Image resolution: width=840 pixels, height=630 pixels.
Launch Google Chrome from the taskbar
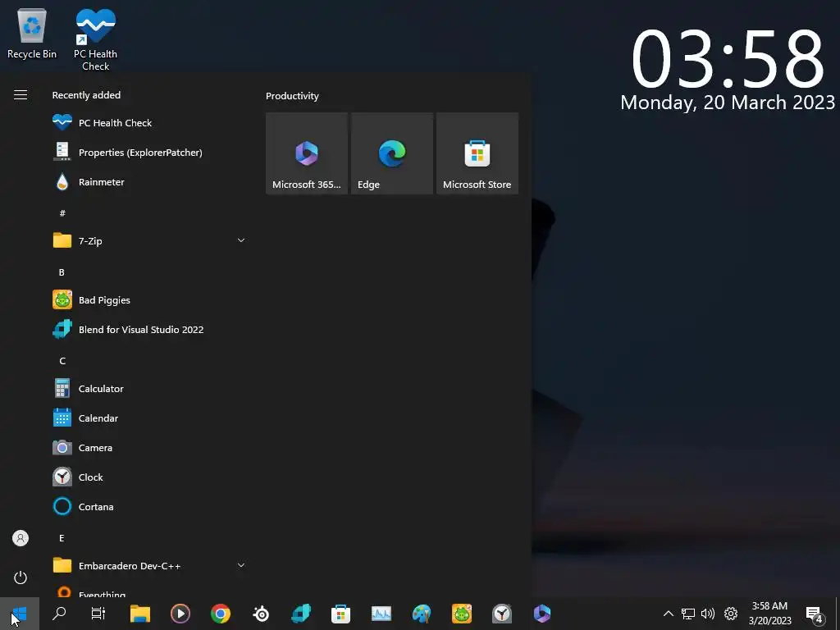click(x=220, y=614)
